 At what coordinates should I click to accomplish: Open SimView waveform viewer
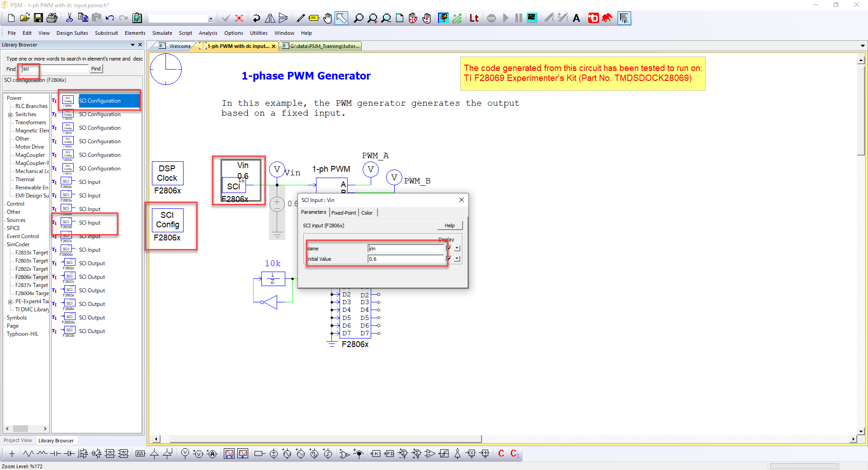pyautogui.click(x=532, y=18)
